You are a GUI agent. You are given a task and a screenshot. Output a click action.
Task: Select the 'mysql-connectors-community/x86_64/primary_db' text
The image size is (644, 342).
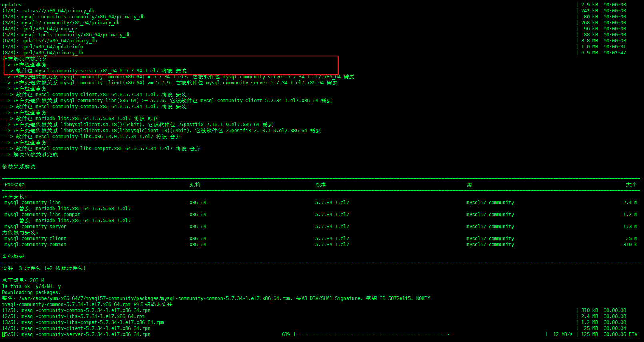pyautogui.click(x=83, y=17)
